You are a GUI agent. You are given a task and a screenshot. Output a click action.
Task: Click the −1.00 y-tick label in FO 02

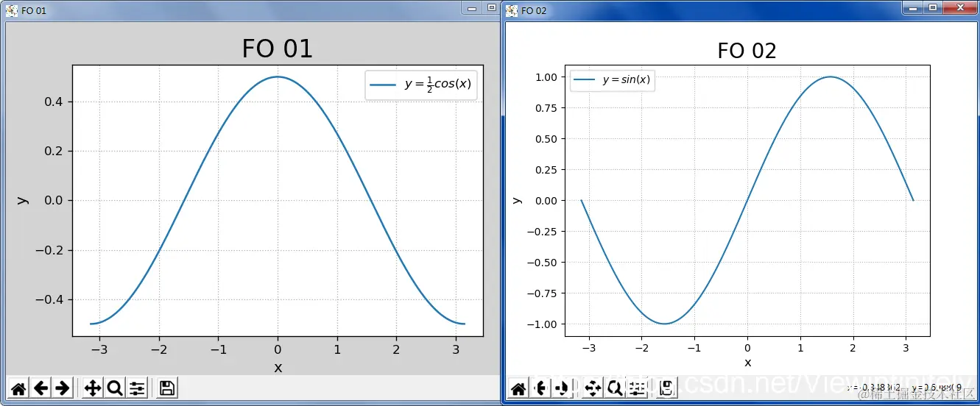[x=542, y=324]
